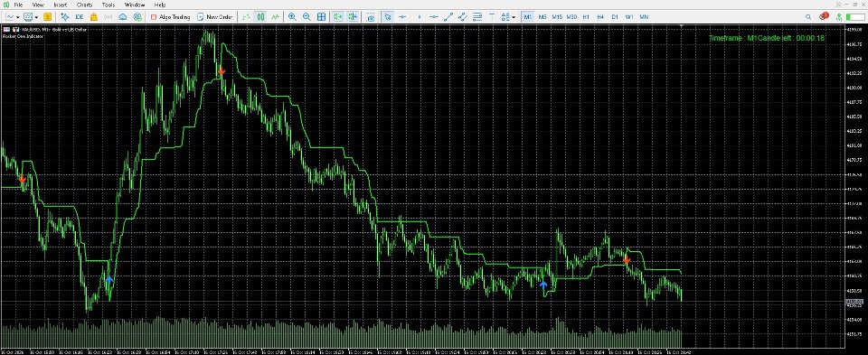The image size is (868, 355).
Task: Click the search magnifier icon
Action: pyautogui.click(x=808, y=16)
